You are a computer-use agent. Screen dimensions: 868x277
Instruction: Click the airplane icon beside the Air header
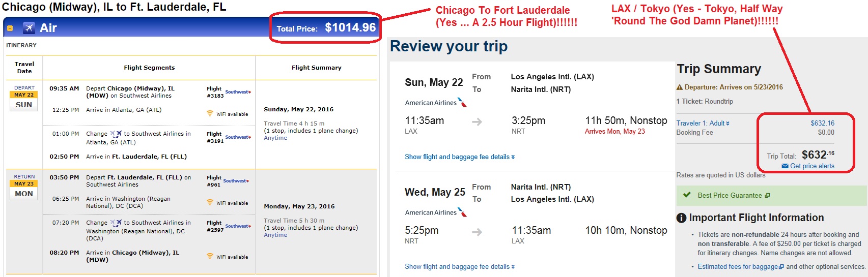click(29, 28)
